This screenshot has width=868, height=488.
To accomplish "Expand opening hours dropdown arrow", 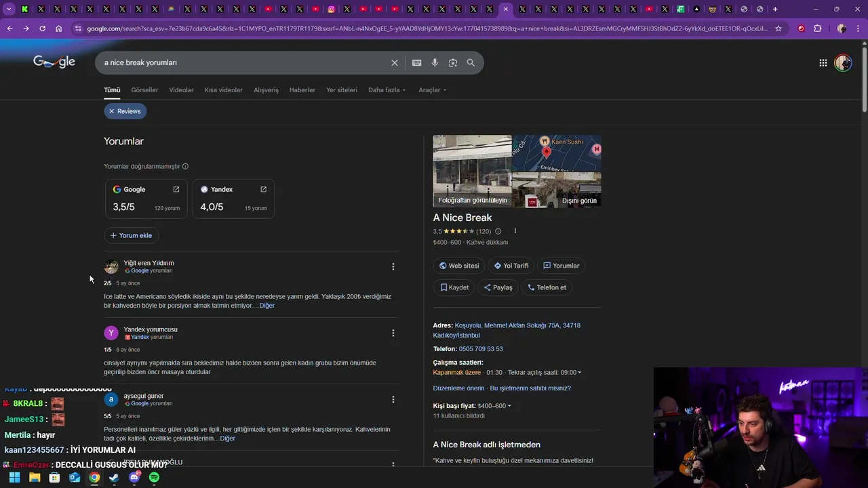I will pos(579,372).
